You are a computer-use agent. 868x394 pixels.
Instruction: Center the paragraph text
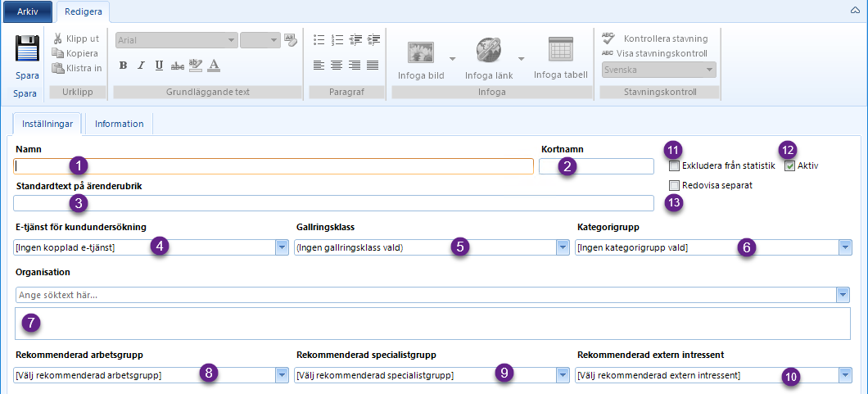pyautogui.click(x=337, y=66)
